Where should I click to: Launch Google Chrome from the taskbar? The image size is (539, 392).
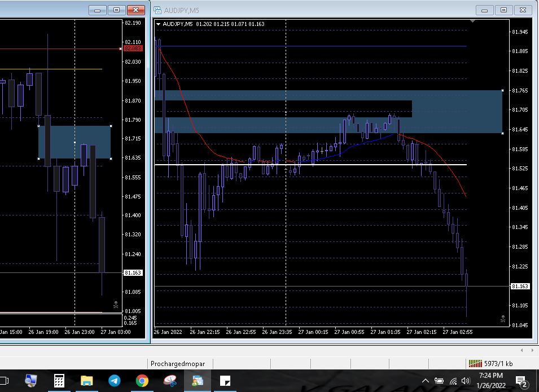point(142,381)
